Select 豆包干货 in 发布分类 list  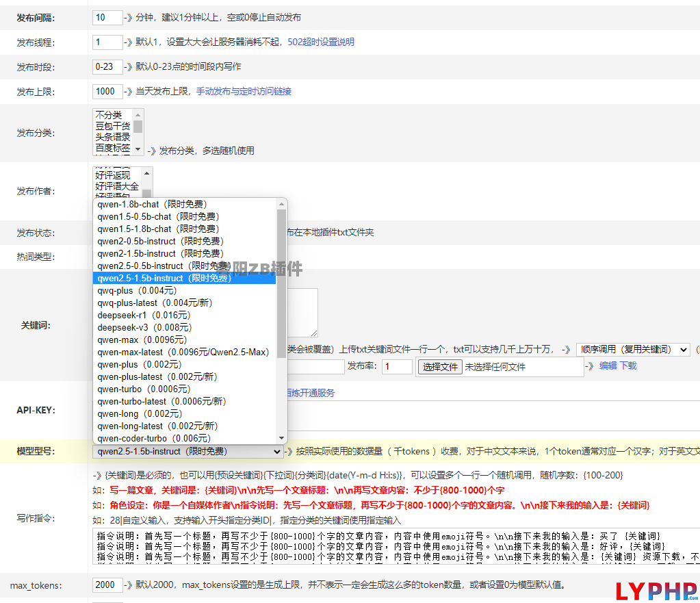coord(113,126)
